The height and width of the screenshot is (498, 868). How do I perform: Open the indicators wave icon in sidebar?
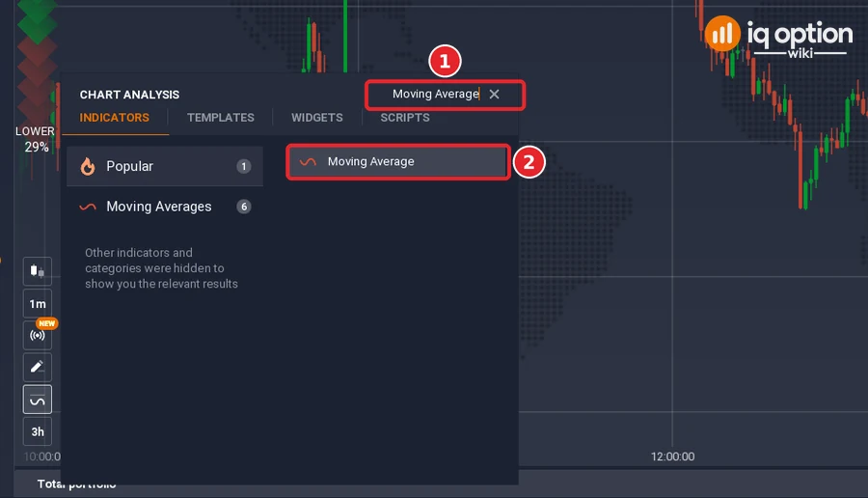point(37,400)
